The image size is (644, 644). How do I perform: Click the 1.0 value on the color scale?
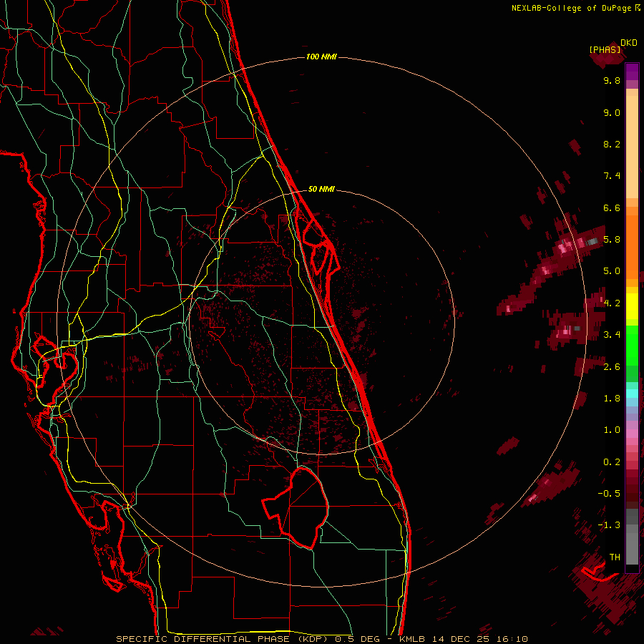[612, 430]
